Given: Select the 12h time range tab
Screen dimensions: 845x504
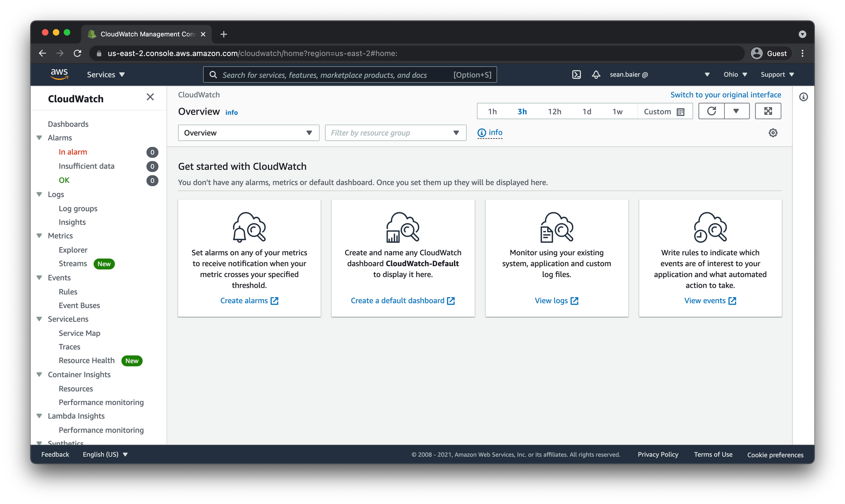Looking at the screenshot, I should 554,112.
